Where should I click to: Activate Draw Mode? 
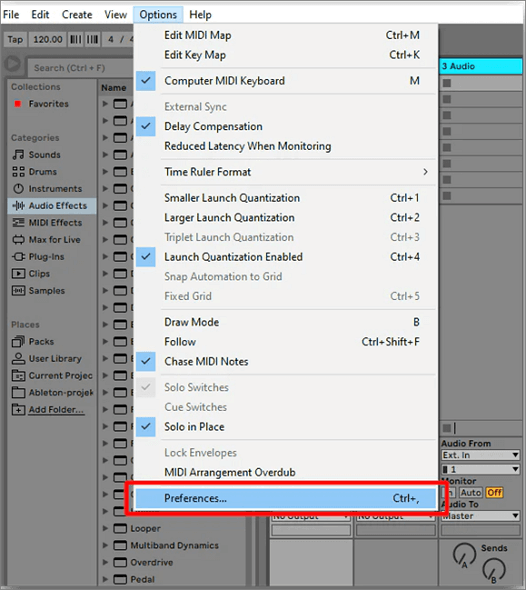(x=286, y=322)
